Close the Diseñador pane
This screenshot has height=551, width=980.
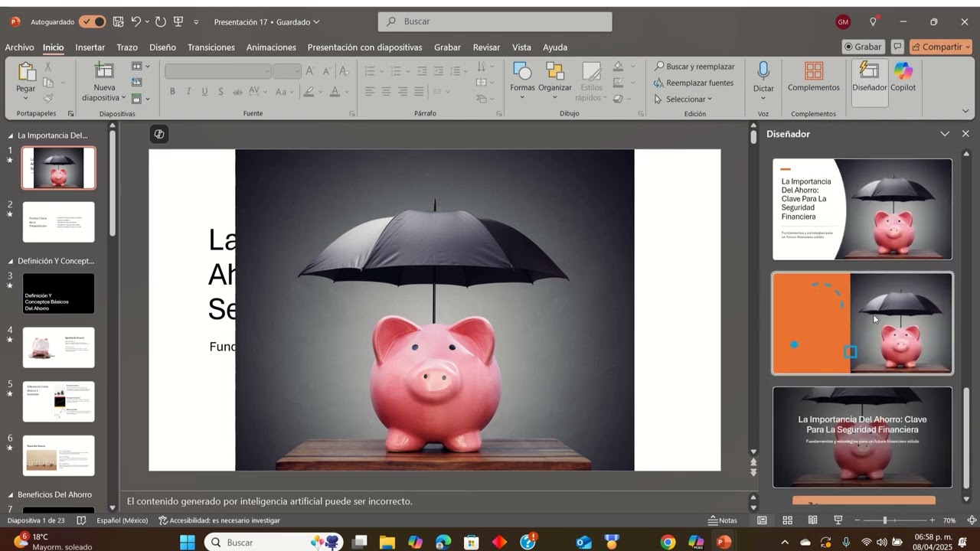965,134
